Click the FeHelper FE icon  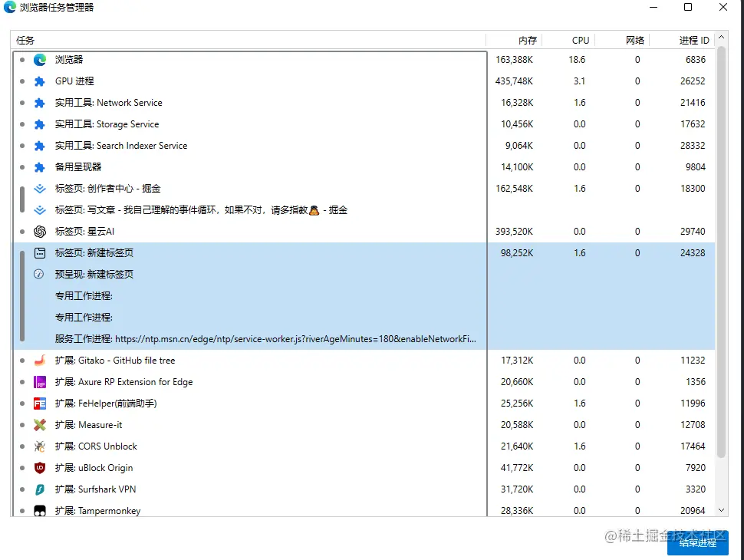point(40,404)
